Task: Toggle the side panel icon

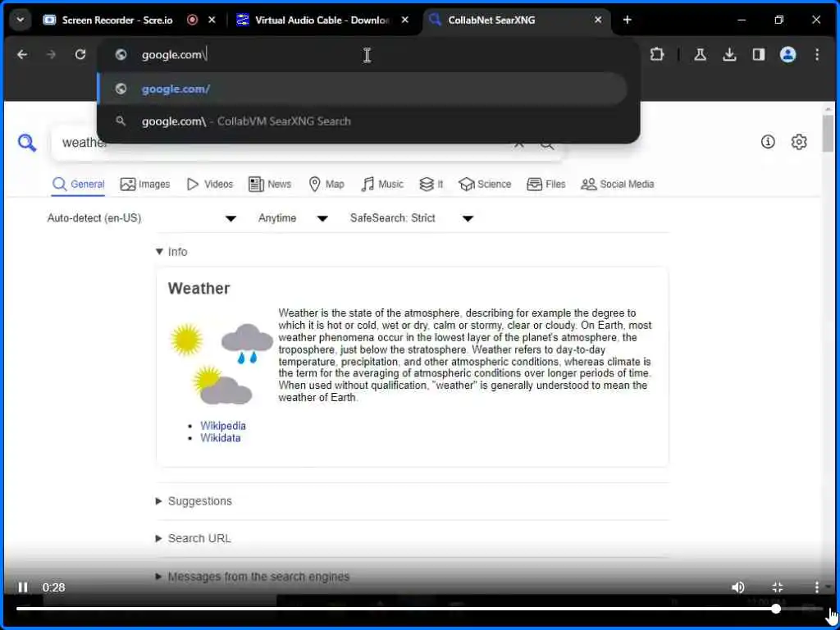Action: click(x=759, y=55)
